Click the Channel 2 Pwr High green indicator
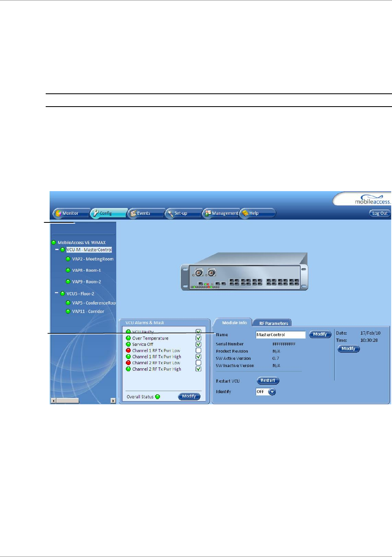 [x=128, y=369]
